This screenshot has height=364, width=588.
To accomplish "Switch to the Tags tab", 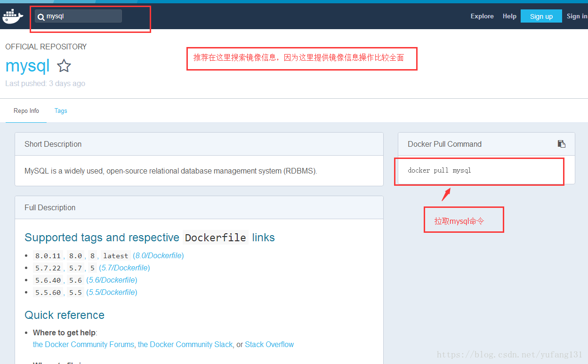I will coord(61,111).
